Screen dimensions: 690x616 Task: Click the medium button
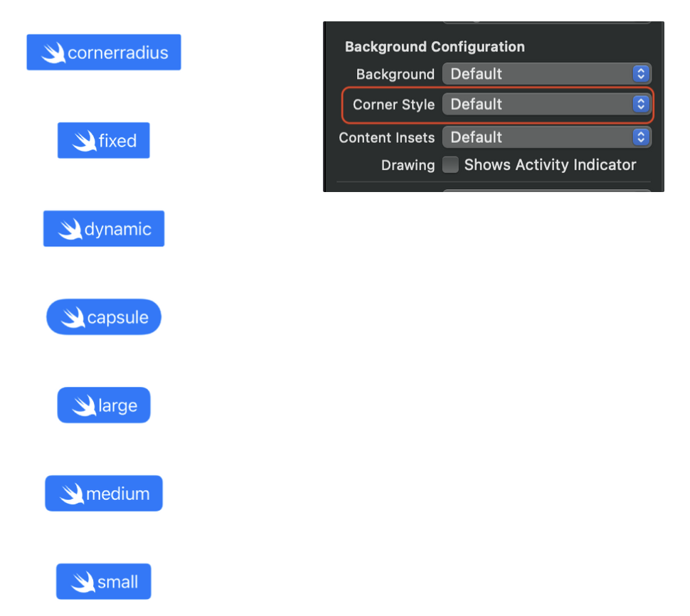(x=104, y=493)
